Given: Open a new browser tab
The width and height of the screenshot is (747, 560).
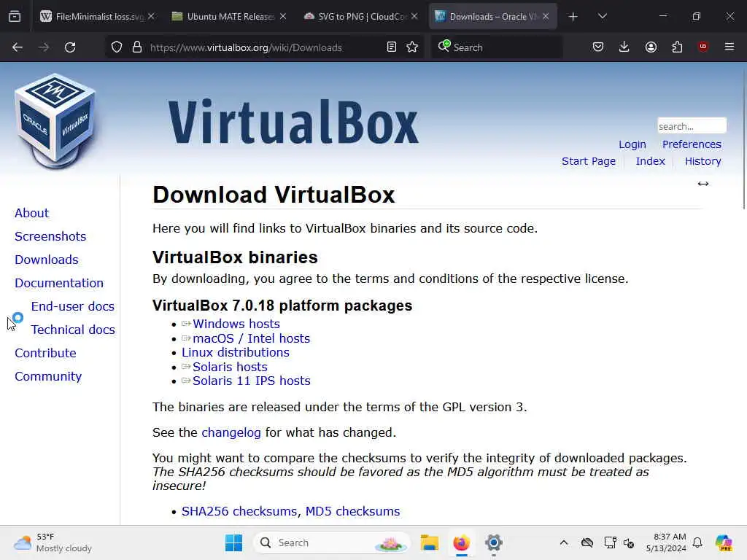Looking at the screenshot, I should [573, 17].
